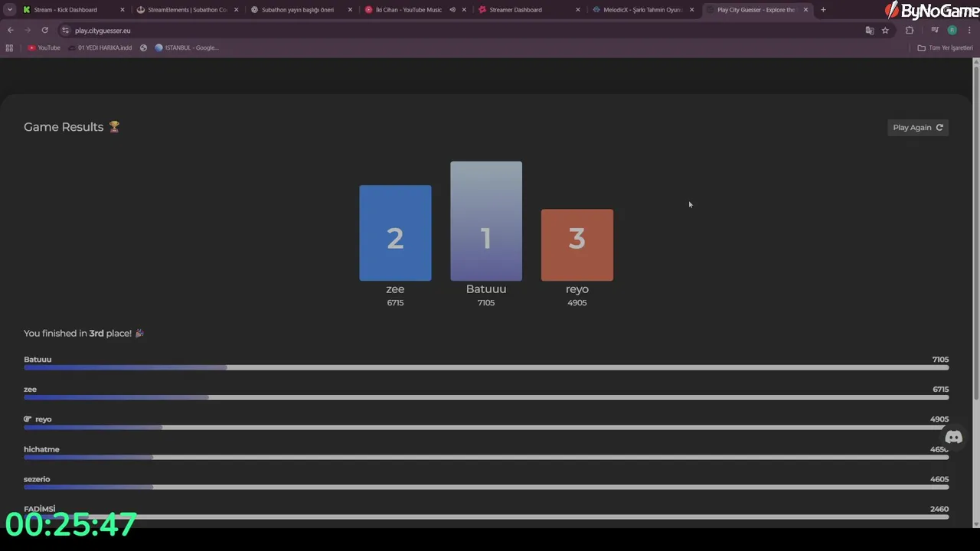Viewport: 980px width, 551px height.
Task: Click the Batuuu score progress bar
Action: (x=486, y=368)
